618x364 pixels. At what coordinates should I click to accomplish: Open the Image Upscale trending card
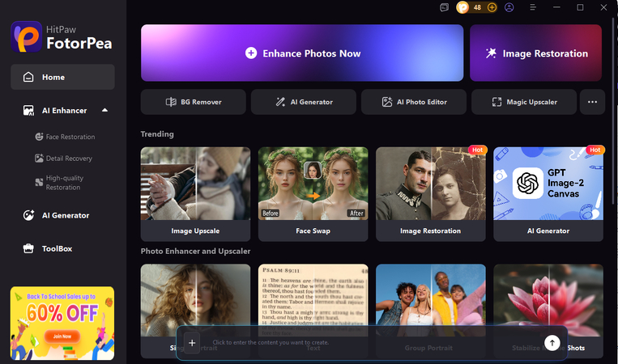pyautogui.click(x=195, y=194)
